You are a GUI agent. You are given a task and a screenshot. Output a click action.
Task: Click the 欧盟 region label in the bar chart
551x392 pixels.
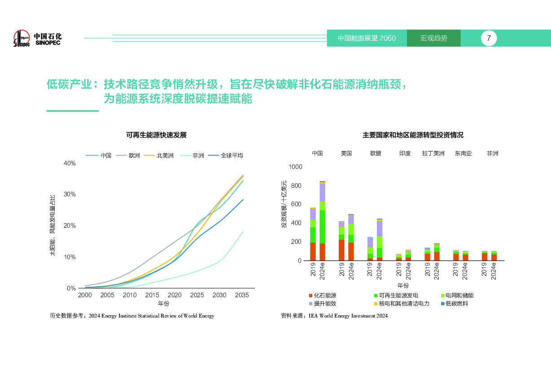(376, 153)
